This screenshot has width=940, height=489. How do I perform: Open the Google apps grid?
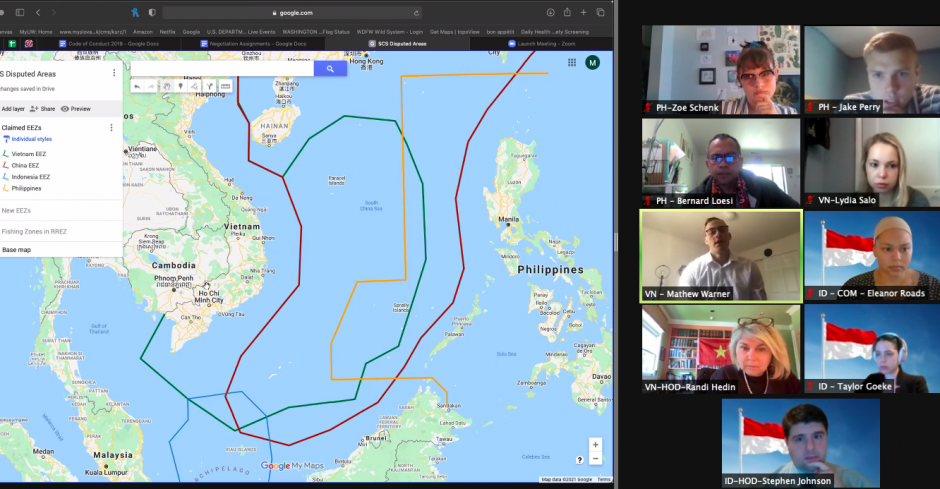pos(572,62)
